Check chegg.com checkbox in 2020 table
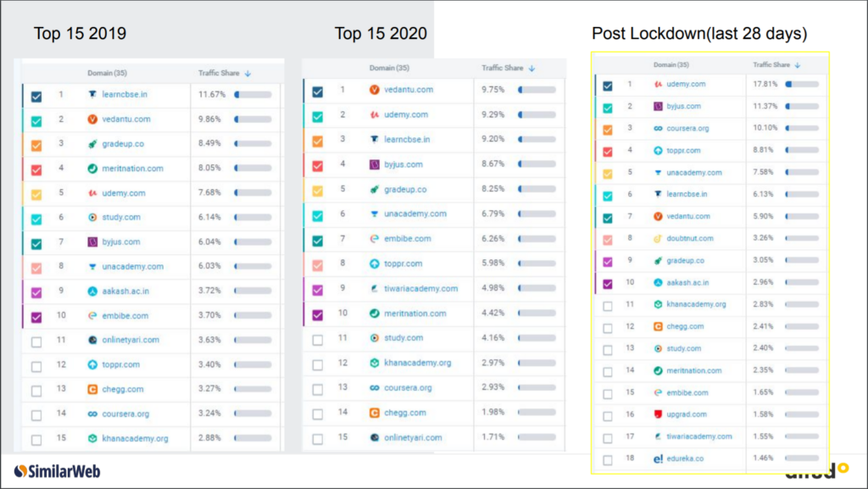Viewport: 868px width, 489px height. click(318, 414)
